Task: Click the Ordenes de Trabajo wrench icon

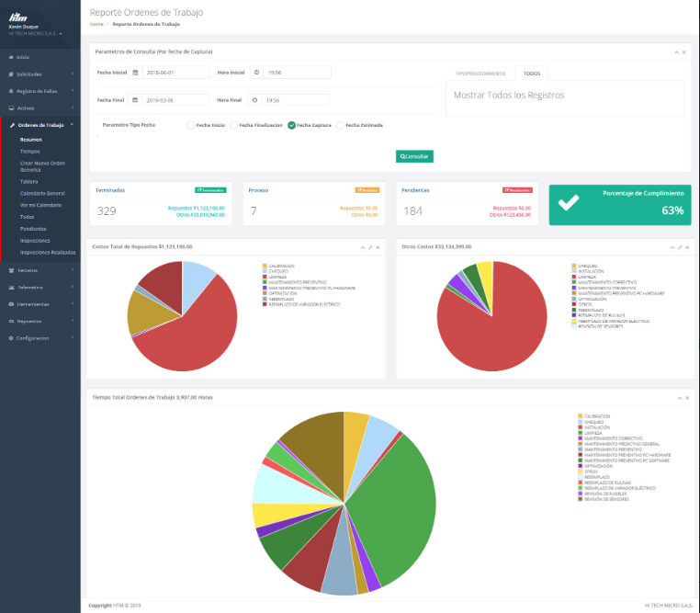Action: tap(12, 126)
